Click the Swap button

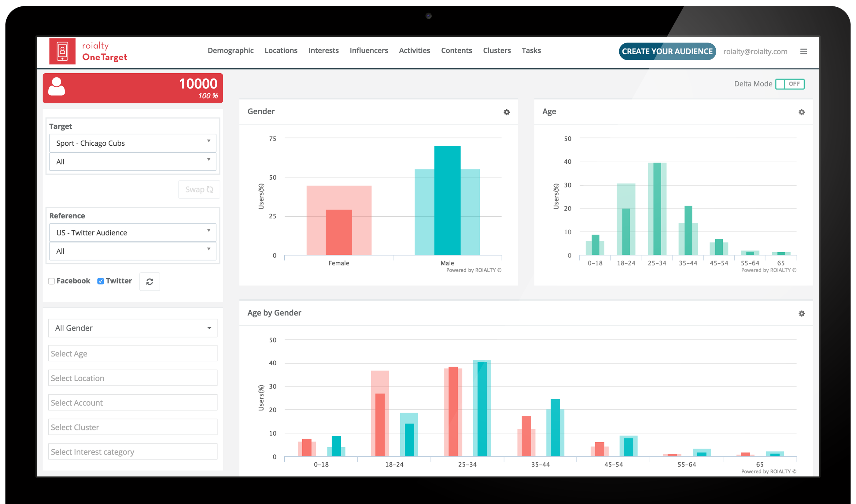[199, 189]
